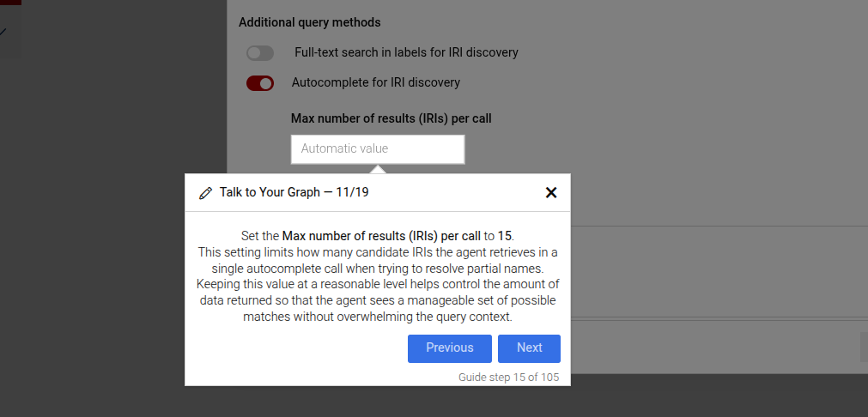Click the Autocomplete for IRI discovery label
Viewport: 868px width, 417px height.
point(376,83)
